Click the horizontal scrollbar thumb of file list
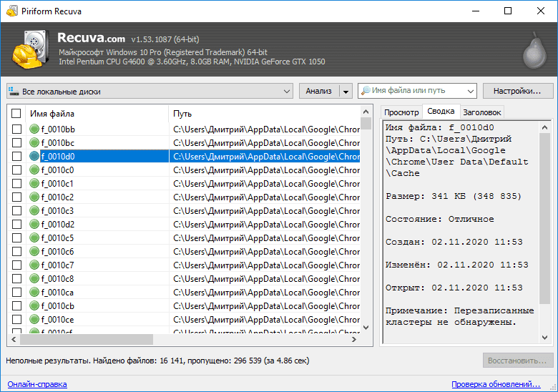Image resolution: width=558 pixels, height=392 pixels. click(87, 339)
